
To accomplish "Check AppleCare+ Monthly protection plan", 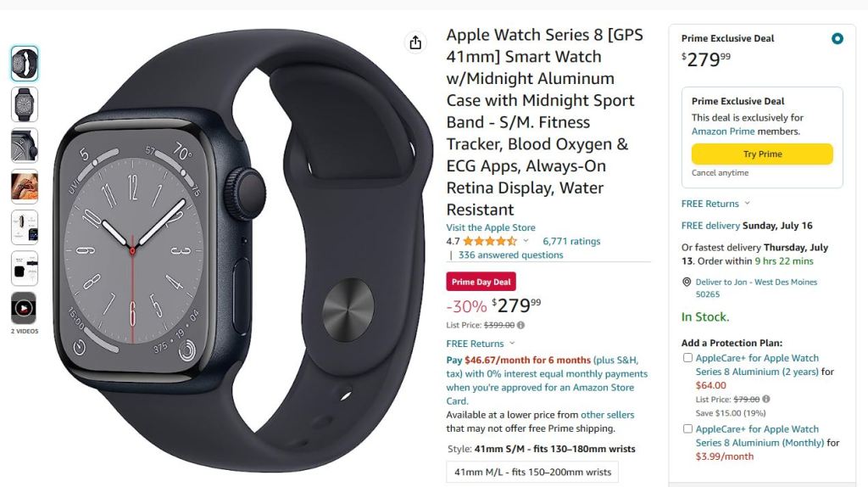I will click(687, 428).
